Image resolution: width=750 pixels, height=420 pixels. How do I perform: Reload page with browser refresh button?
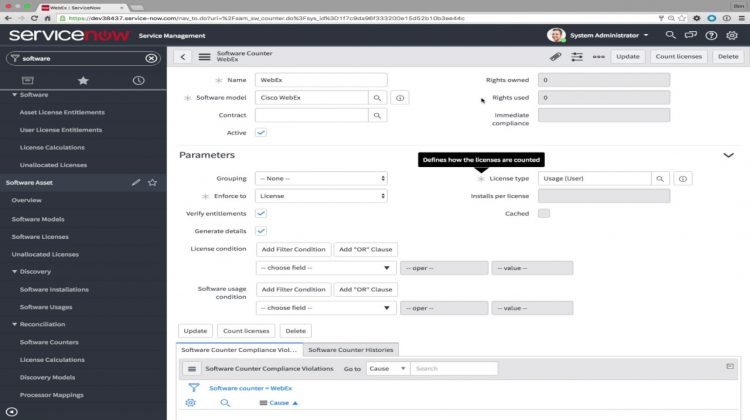tap(34, 18)
